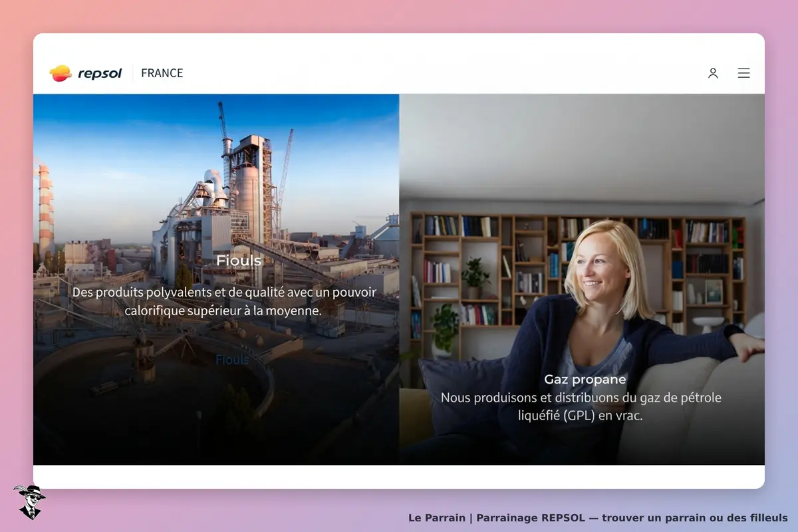Select text about gaz de pétrole liquéfié

(x=581, y=406)
